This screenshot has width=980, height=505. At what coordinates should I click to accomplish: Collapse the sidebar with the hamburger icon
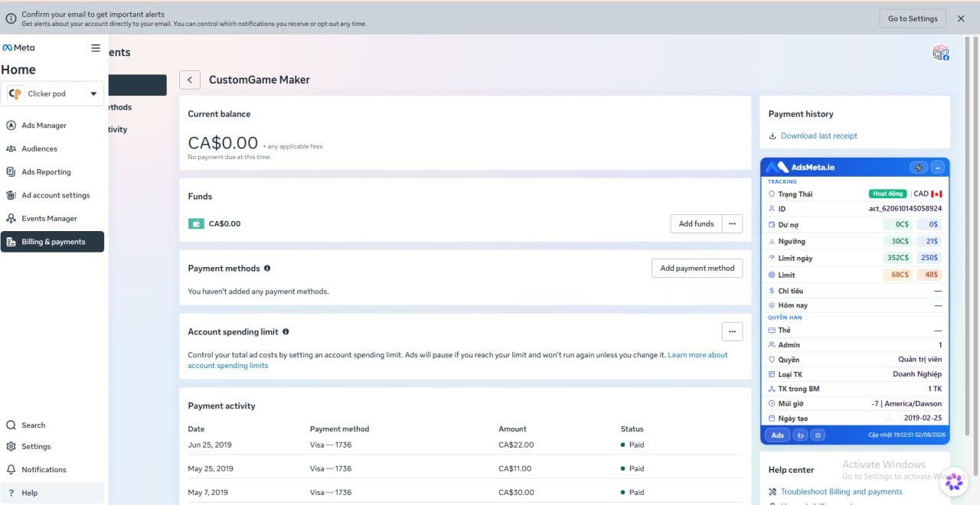pos(96,47)
